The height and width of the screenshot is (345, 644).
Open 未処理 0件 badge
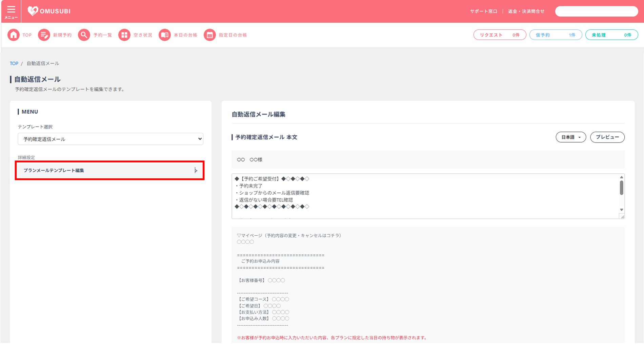coord(611,35)
